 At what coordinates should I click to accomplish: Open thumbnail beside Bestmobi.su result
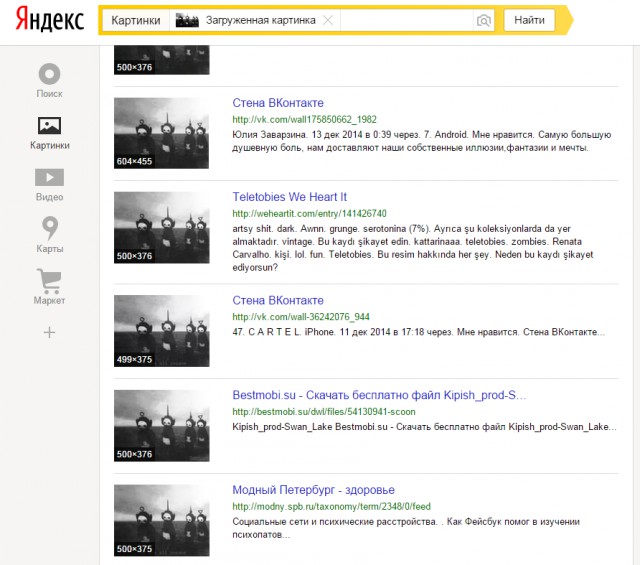pos(162,426)
